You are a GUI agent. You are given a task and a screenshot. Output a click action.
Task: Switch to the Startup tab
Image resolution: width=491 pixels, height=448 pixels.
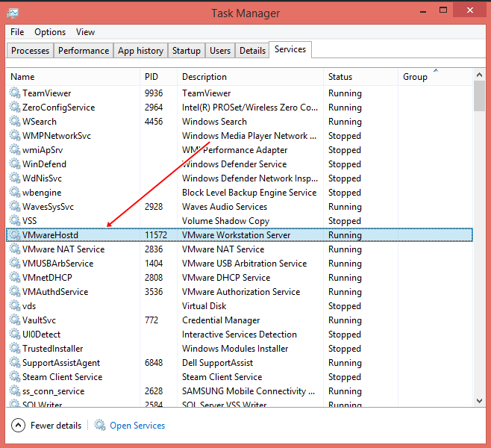tap(187, 51)
